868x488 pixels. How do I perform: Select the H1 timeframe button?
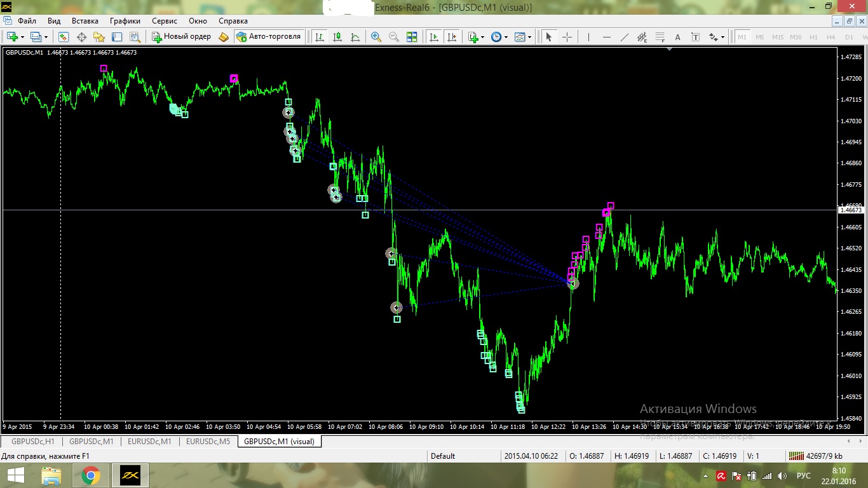click(x=813, y=37)
